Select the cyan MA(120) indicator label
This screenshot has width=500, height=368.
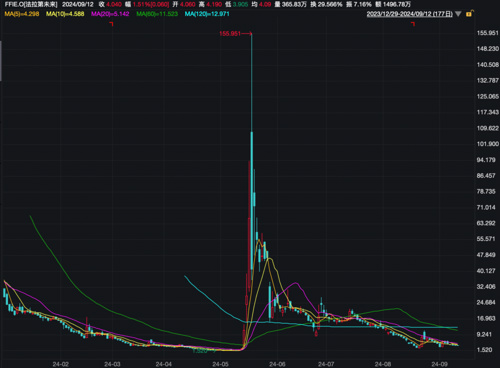click(207, 14)
